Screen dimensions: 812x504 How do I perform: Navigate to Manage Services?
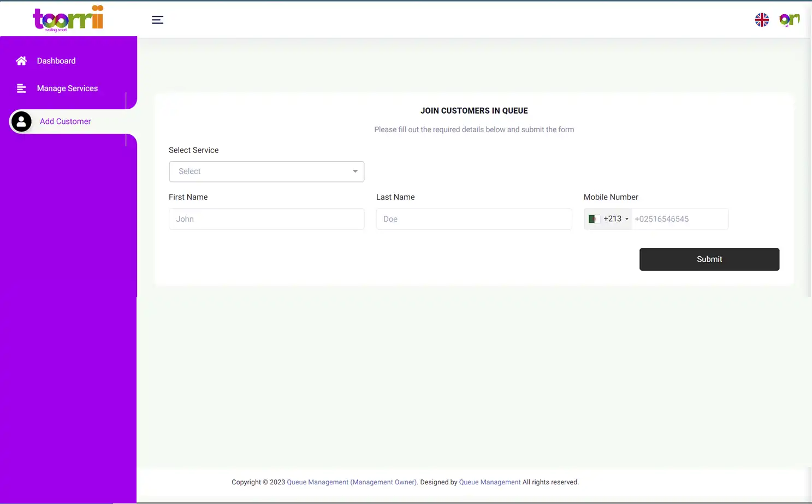click(x=67, y=88)
